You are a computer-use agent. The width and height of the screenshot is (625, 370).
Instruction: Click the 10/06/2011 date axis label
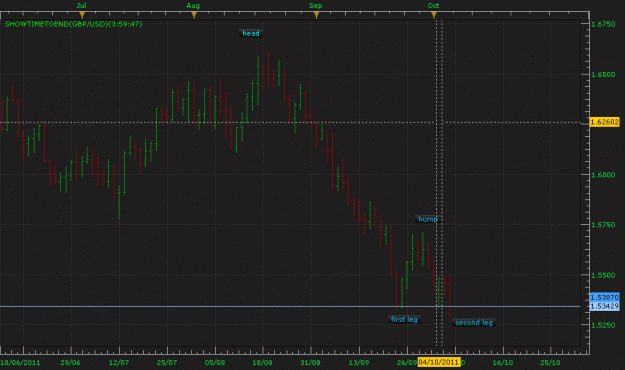coord(20,362)
